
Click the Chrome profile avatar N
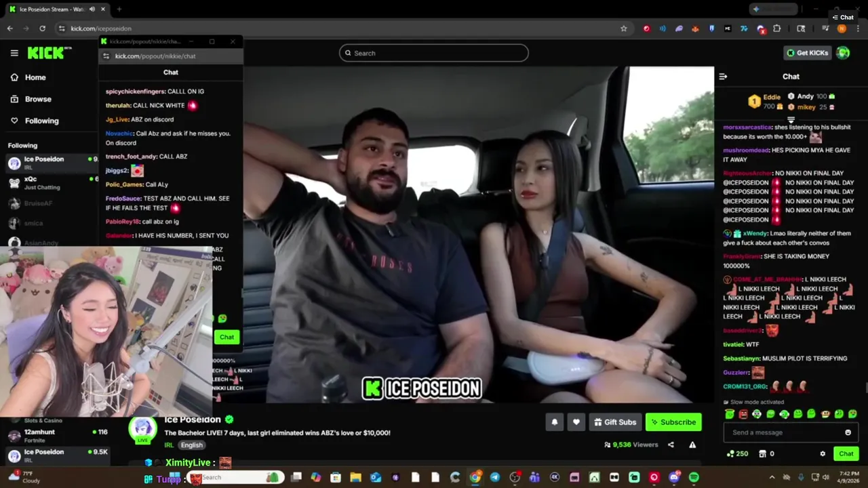842,28
